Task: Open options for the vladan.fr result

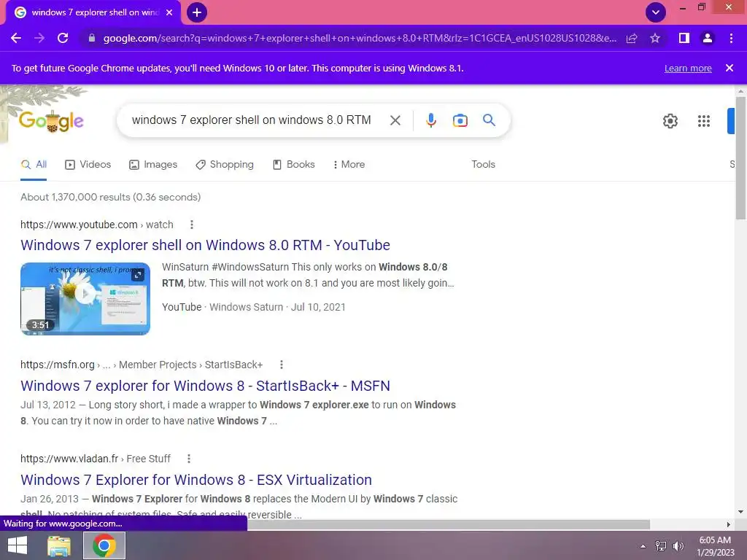Action: (x=189, y=459)
